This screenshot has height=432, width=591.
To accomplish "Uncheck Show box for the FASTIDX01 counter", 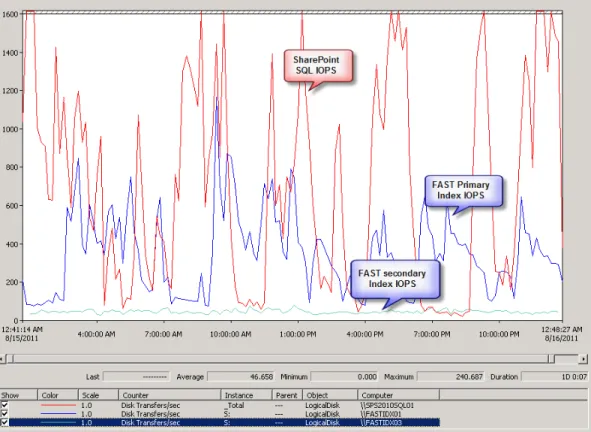I will [5, 414].
